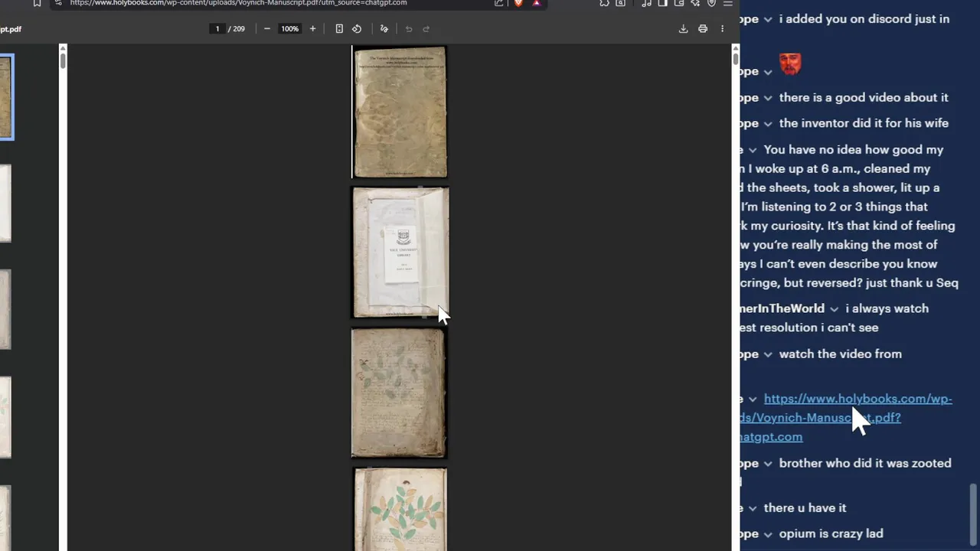This screenshot has width=980, height=551.
Task: Select the second page thumbnail in sidebar
Action: pos(5,203)
